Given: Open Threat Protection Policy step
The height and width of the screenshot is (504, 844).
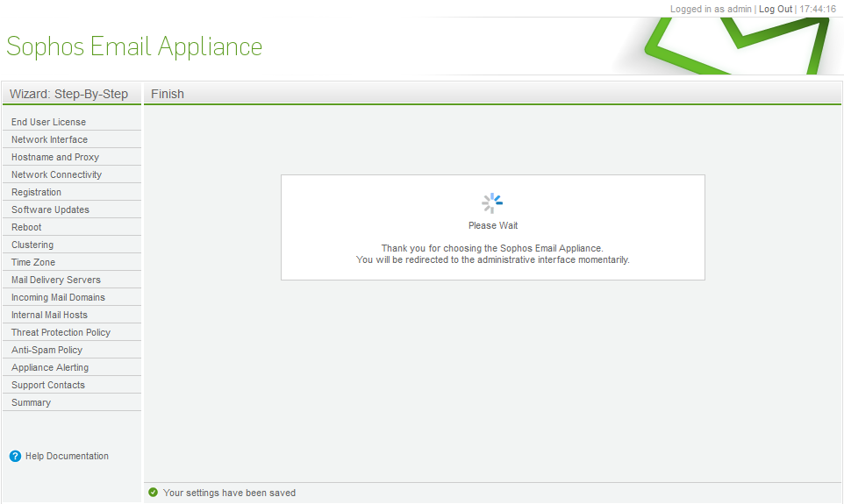Looking at the screenshot, I should (61, 332).
